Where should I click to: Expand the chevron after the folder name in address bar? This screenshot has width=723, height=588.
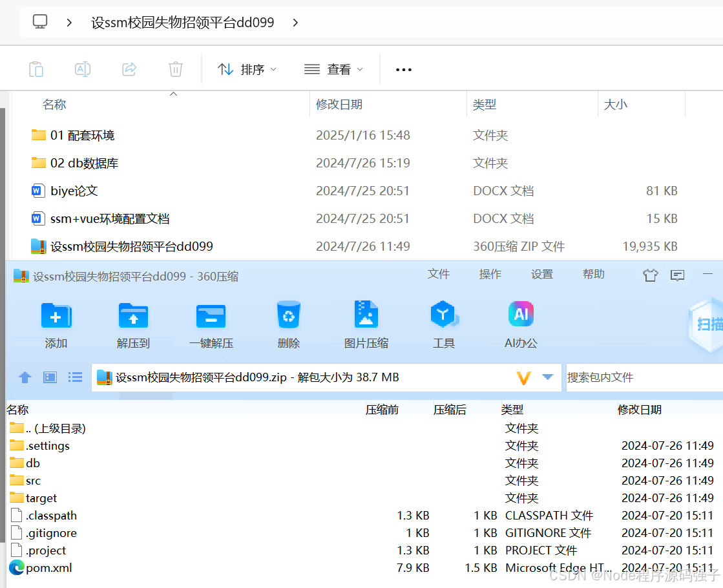(295, 22)
